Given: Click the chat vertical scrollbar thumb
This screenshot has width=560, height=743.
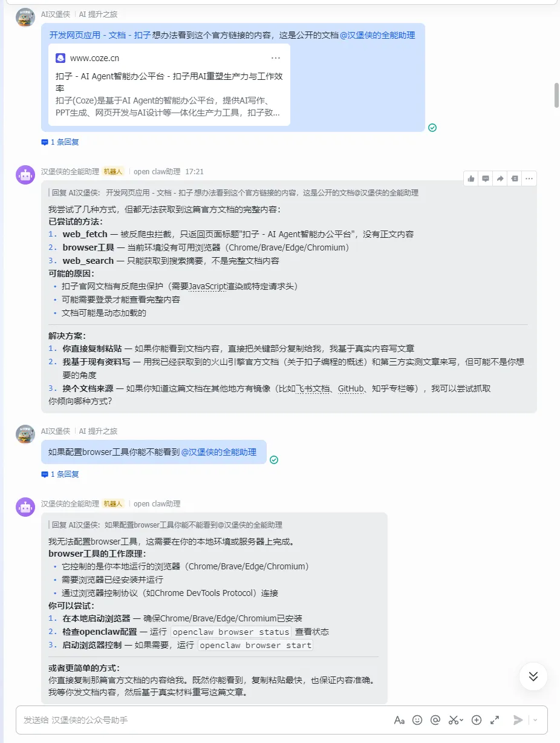Looking at the screenshot, I should coord(557,95).
